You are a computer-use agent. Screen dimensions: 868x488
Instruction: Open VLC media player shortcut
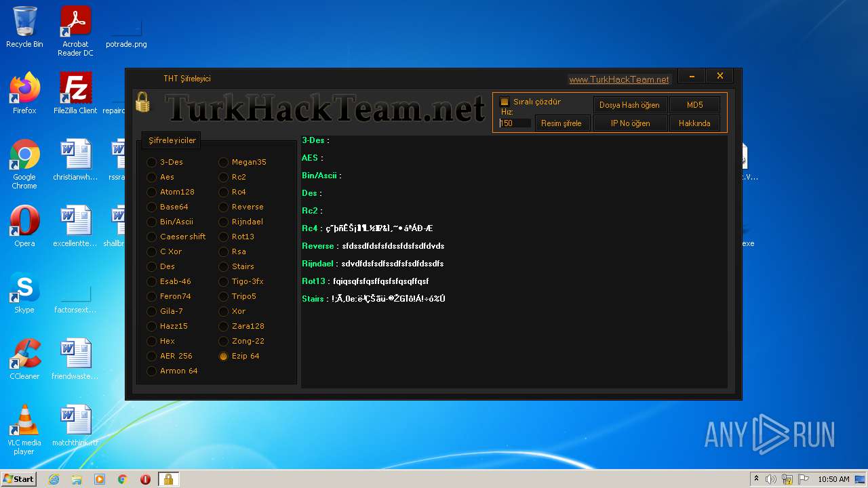coord(24,430)
